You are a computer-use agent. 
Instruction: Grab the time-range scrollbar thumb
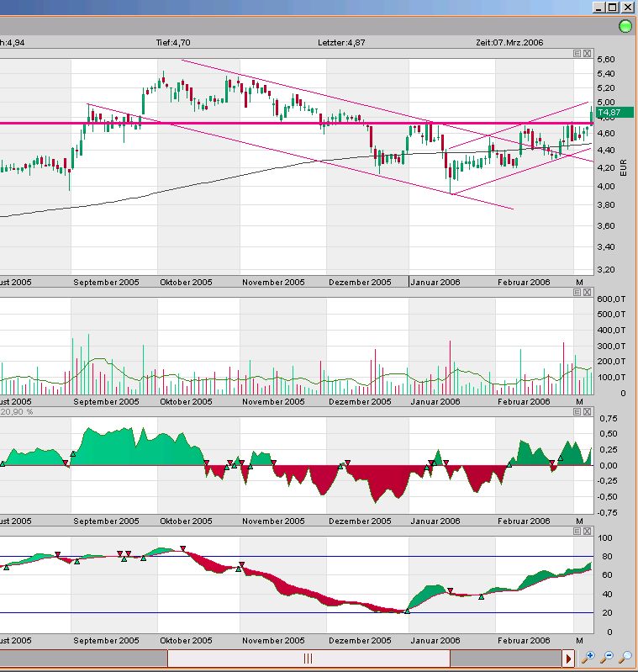click(308, 659)
